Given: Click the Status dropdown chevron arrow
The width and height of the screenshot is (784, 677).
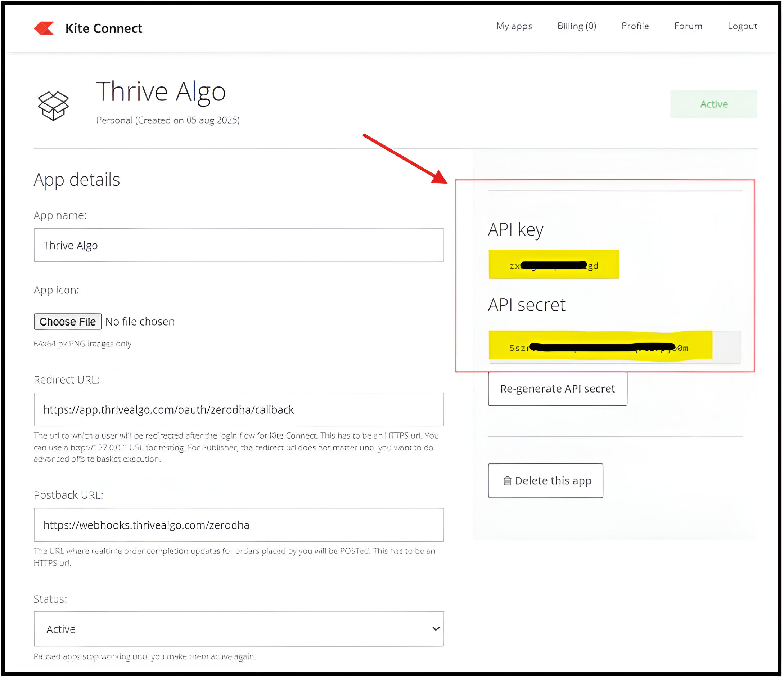Looking at the screenshot, I should coord(436,629).
